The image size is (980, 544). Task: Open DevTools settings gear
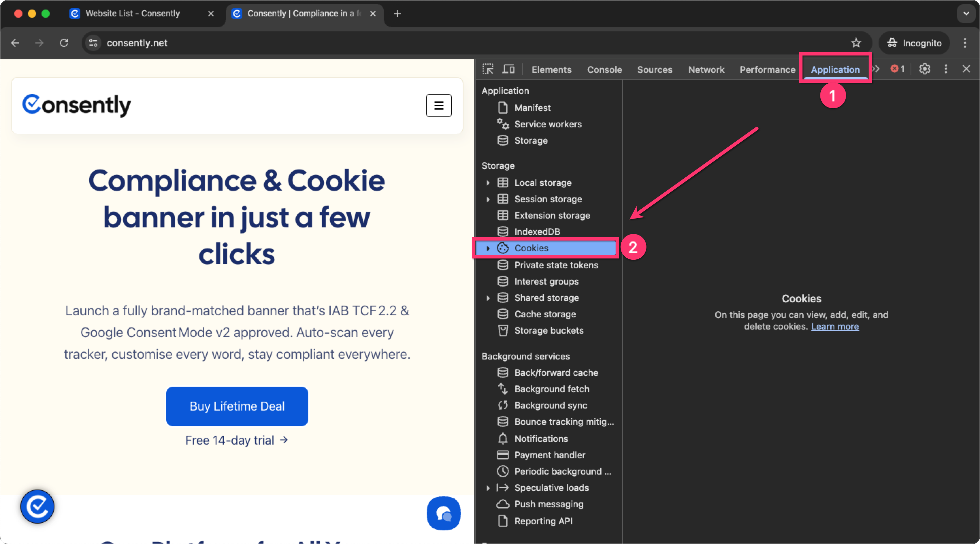coord(925,69)
